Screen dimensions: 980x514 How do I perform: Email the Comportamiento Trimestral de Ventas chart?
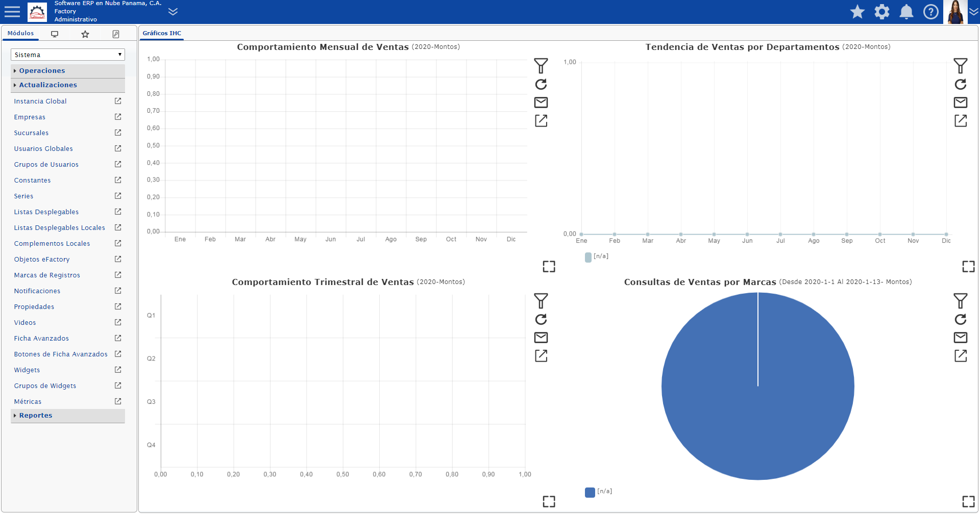[x=541, y=338]
